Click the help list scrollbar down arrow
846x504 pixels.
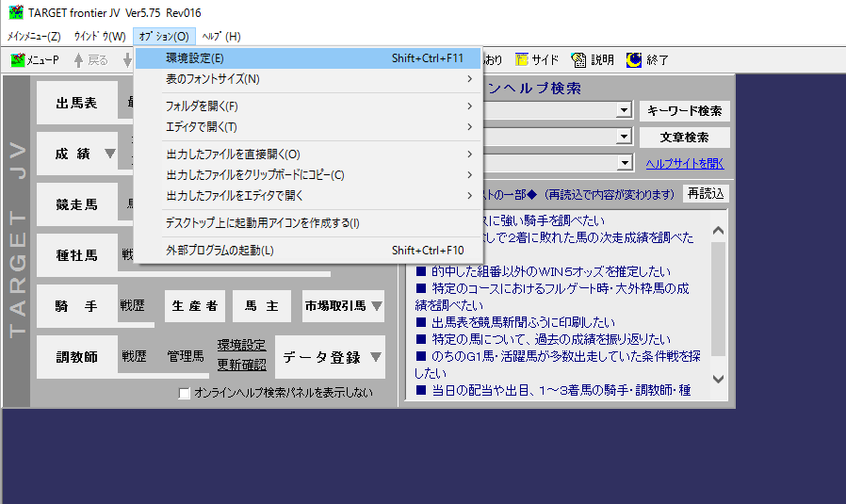(718, 379)
